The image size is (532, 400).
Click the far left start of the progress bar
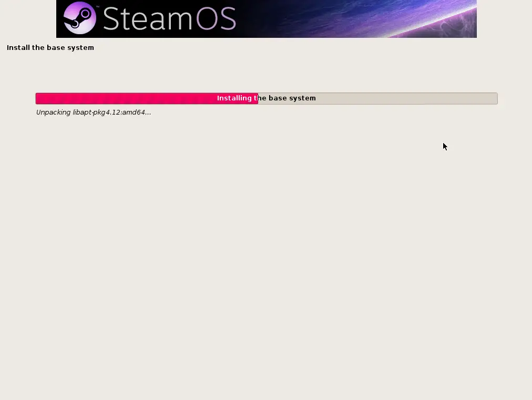click(37, 98)
